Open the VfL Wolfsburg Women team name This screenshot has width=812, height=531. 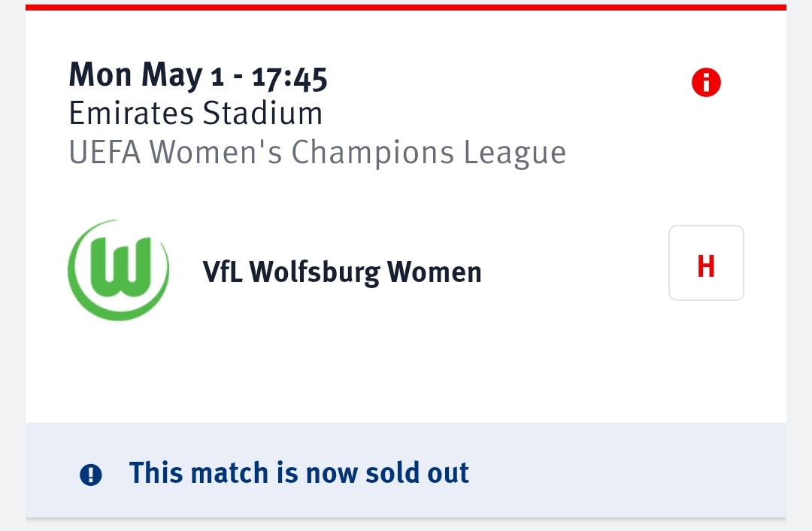pos(342,272)
